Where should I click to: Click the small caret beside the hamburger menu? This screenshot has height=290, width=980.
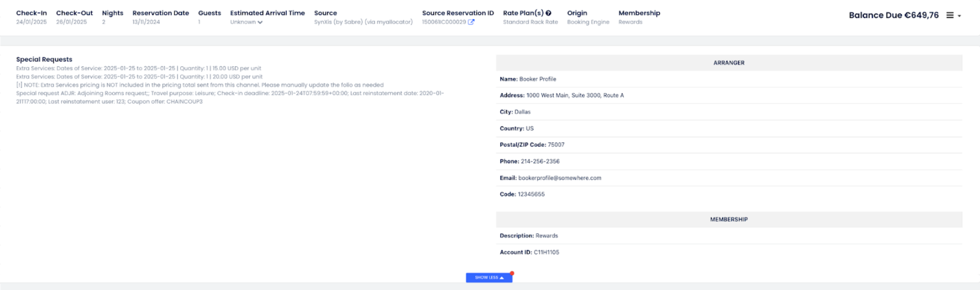click(960, 16)
